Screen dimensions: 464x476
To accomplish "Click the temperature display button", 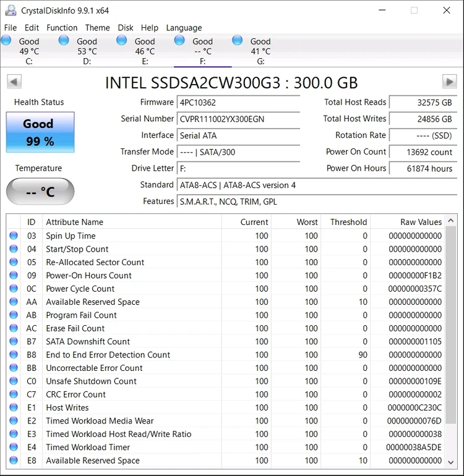I will 40,191.
